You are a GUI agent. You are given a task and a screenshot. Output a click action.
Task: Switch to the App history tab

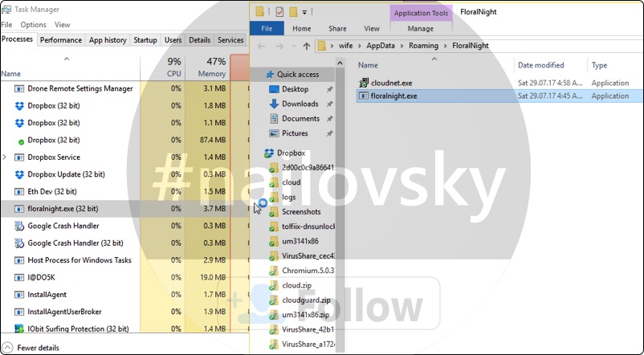108,40
